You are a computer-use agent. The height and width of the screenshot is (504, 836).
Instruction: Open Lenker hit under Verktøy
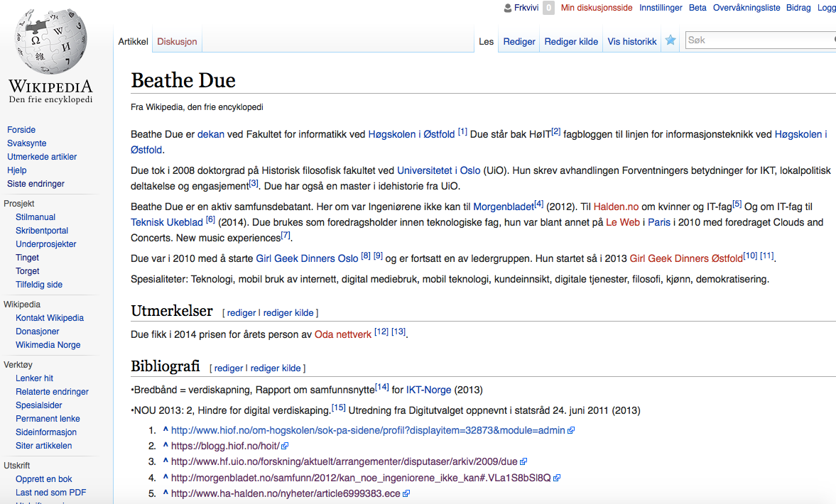34,378
